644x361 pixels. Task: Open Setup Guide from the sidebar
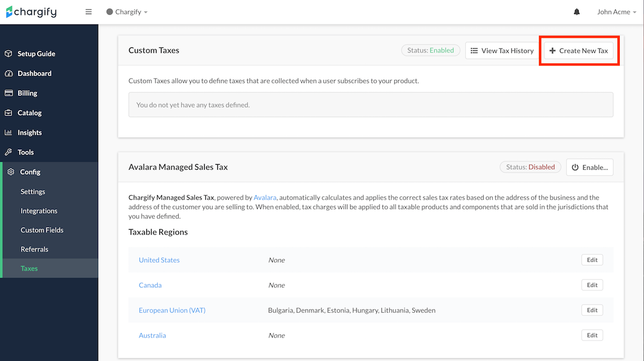(x=36, y=54)
